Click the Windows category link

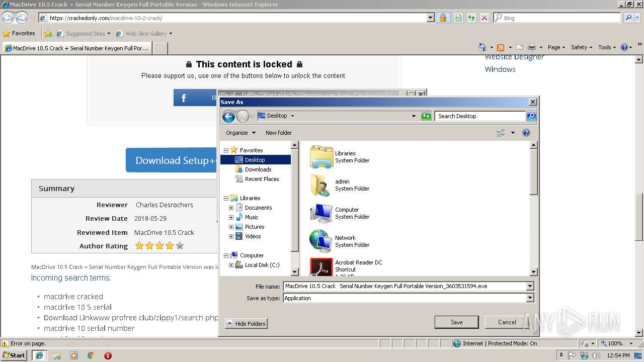500,69
